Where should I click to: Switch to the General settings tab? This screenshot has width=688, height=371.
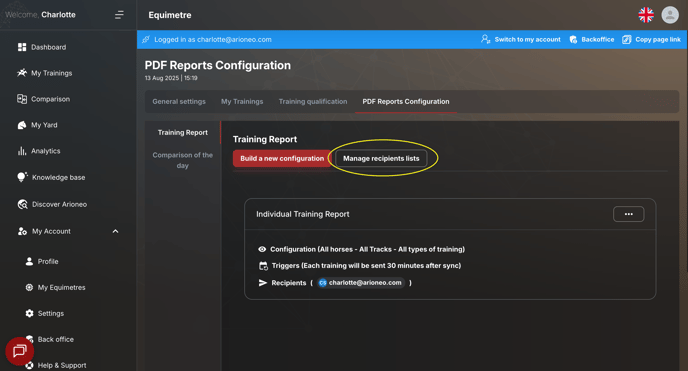[x=179, y=101]
